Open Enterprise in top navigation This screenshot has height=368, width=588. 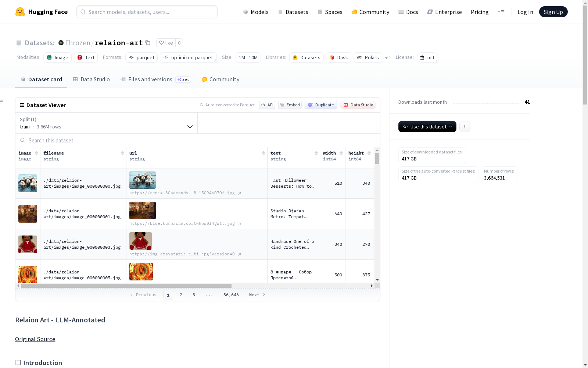point(445,12)
